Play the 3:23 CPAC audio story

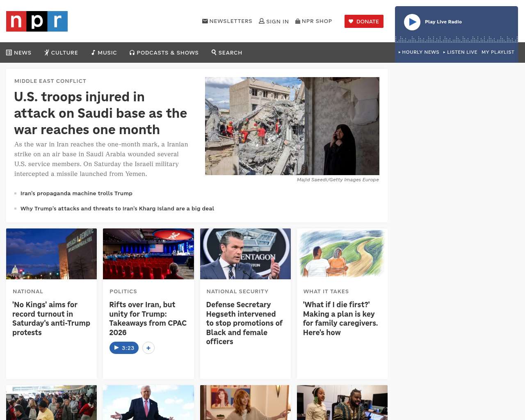pyautogui.click(x=124, y=348)
